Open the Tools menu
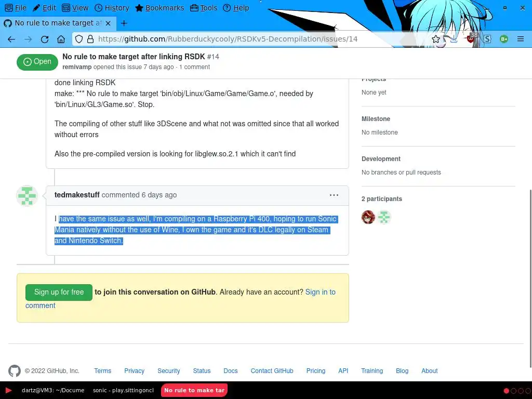Image resolution: width=532 pixels, height=399 pixels. [204, 8]
